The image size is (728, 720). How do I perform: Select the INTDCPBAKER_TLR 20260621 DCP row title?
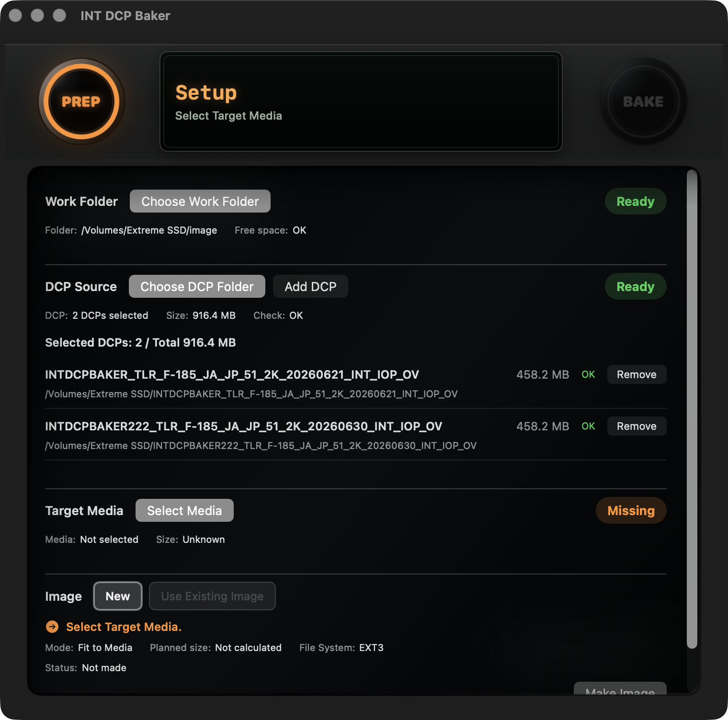point(232,374)
